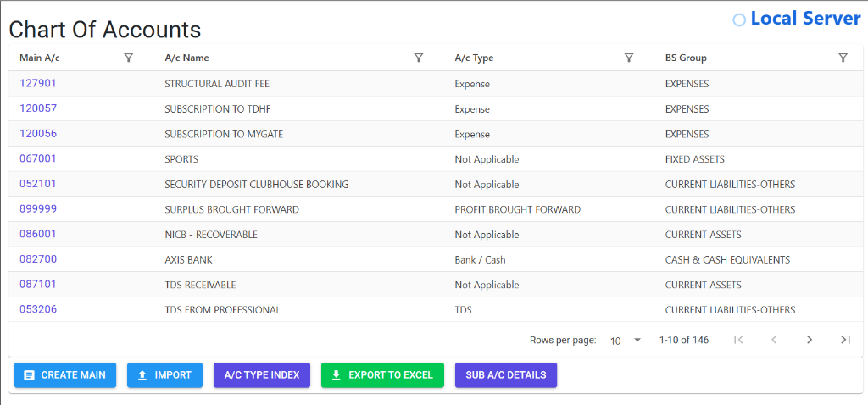Open account 120056 link
The width and height of the screenshot is (868, 405).
tap(38, 133)
